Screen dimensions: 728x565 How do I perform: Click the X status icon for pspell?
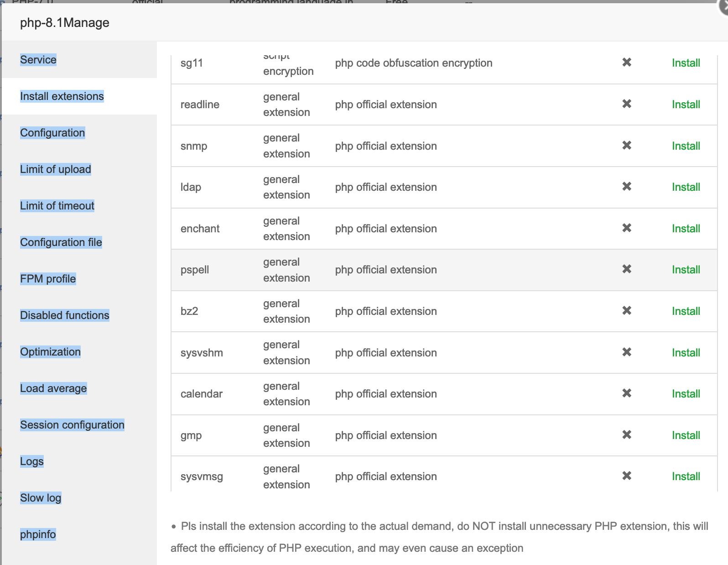click(627, 269)
